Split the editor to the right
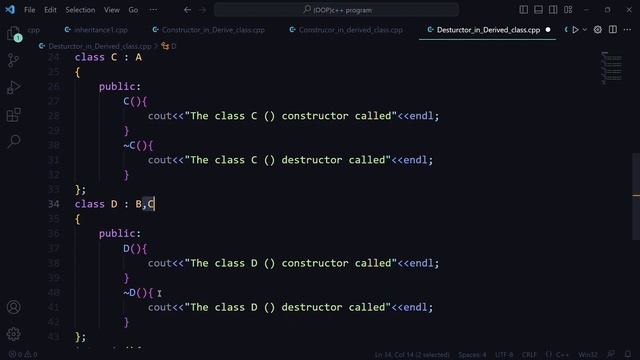 click(613, 29)
